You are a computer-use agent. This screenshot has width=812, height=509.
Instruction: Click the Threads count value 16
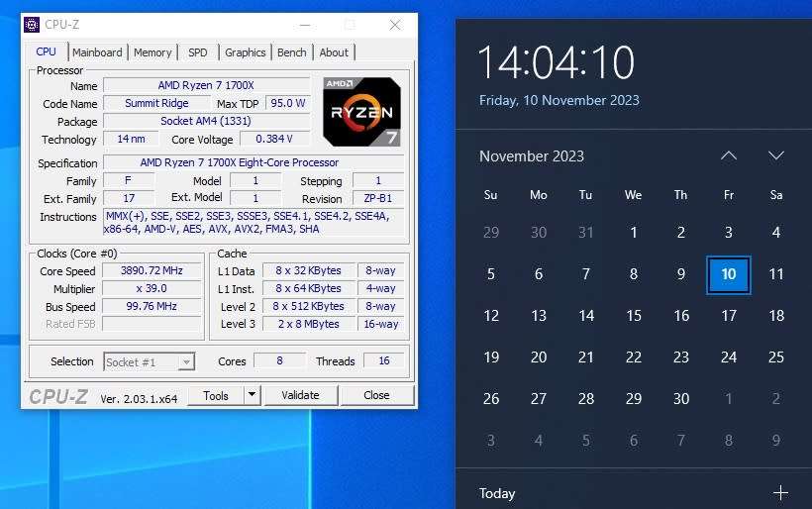[x=384, y=360]
